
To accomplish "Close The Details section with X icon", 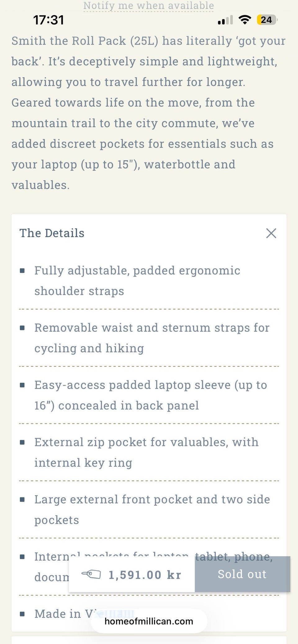I will point(271,233).
